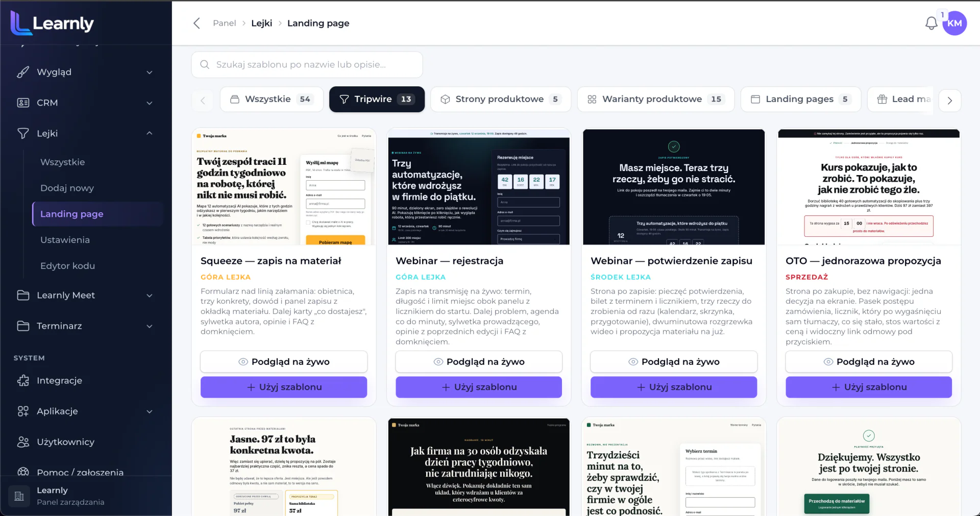Focus the template search field
This screenshot has height=516, width=980.
pos(307,64)
